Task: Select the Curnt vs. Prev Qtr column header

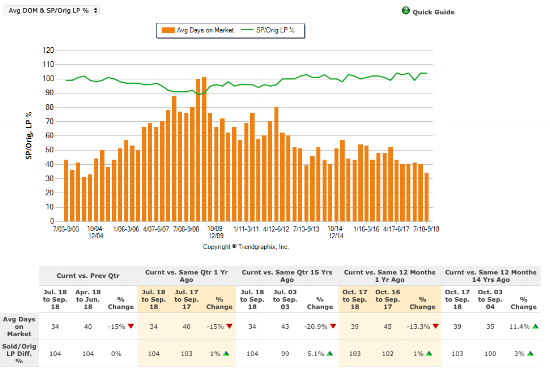Action: [x=88, y=276]
